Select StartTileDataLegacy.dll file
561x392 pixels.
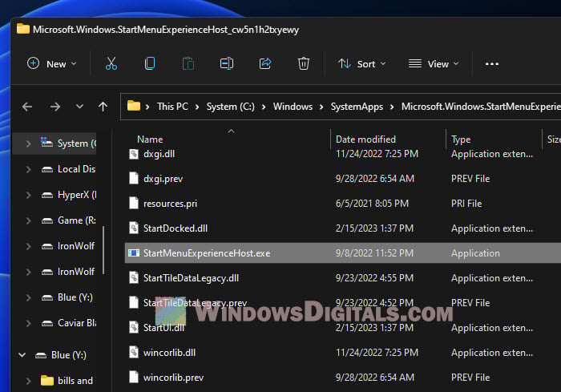point(191,278)
